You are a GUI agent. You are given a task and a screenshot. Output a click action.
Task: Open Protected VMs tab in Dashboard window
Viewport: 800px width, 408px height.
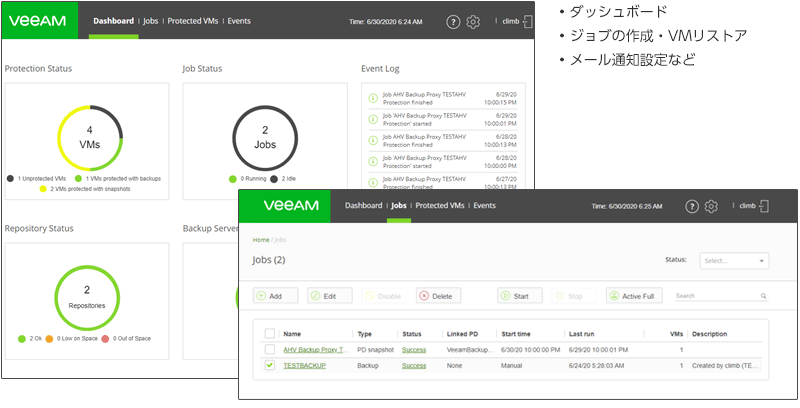click(193, 21)
